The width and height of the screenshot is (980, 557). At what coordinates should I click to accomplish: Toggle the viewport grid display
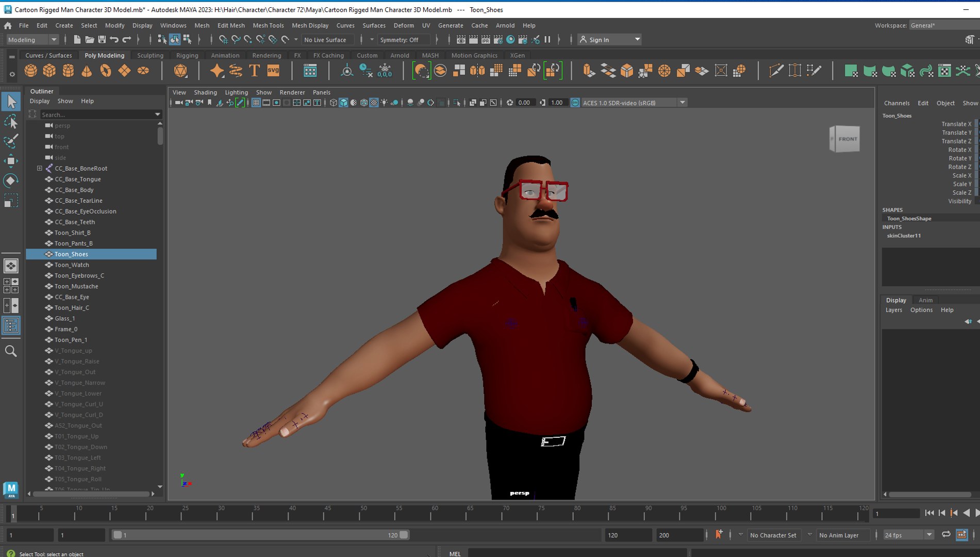tap(256, 103)
